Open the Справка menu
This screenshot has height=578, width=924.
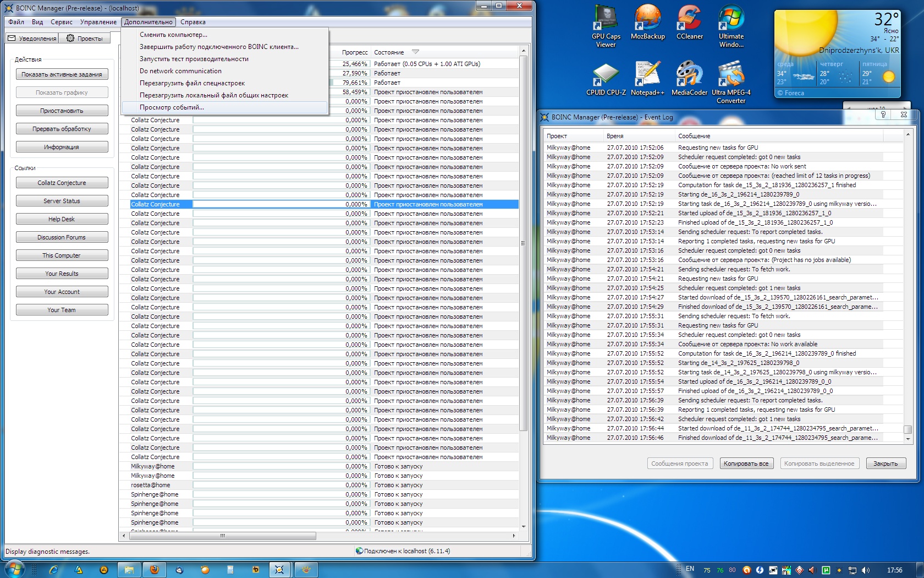[x=193, y=22]
